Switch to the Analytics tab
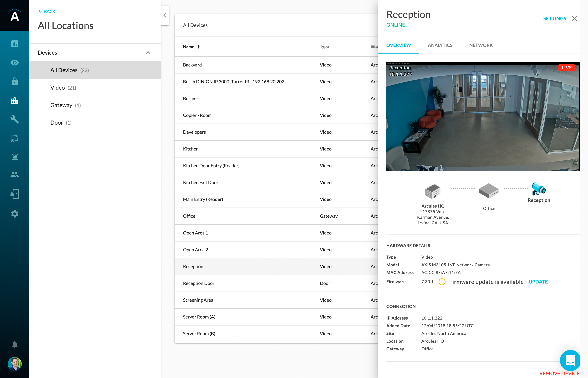 pos(440,45)
